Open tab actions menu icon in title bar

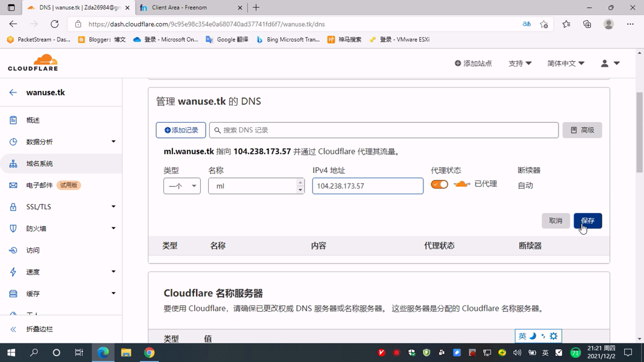(x=11, y=8)
